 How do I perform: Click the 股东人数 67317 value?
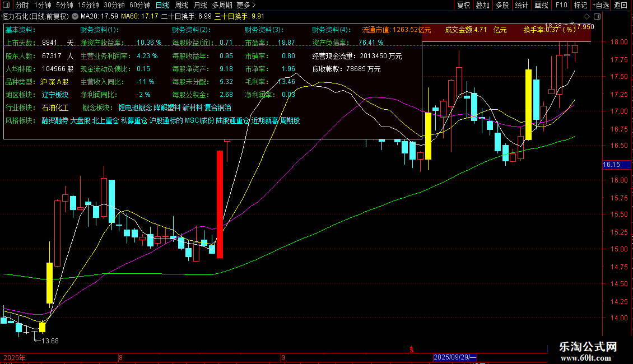click(52, 56)
